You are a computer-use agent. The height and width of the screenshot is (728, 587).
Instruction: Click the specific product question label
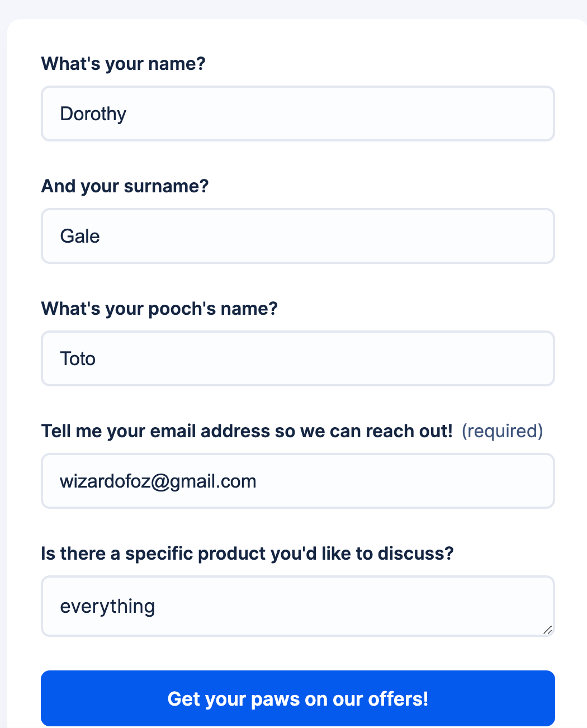pos(247,554)
